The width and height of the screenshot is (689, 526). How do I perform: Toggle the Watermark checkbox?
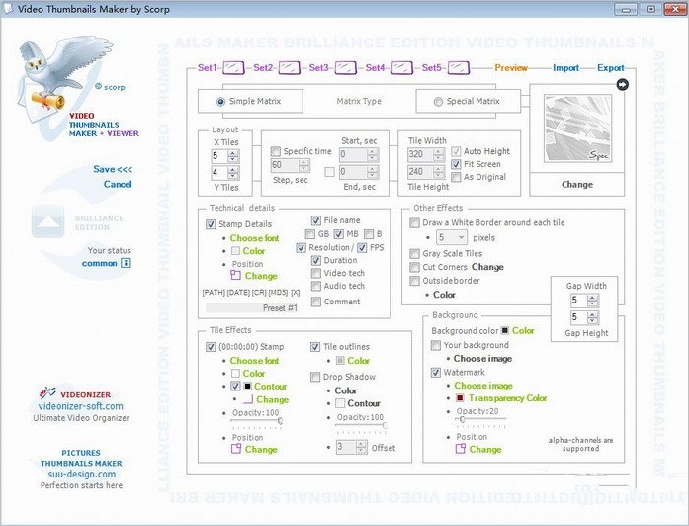[x=435, y=373]
